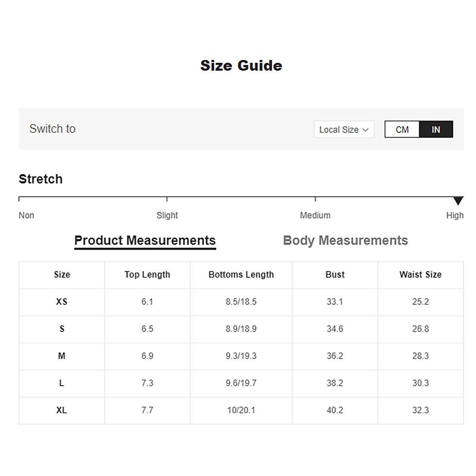Screen dimensions: 476x476
Task: Click the Top Length column header
Action: tap(147, 274)
